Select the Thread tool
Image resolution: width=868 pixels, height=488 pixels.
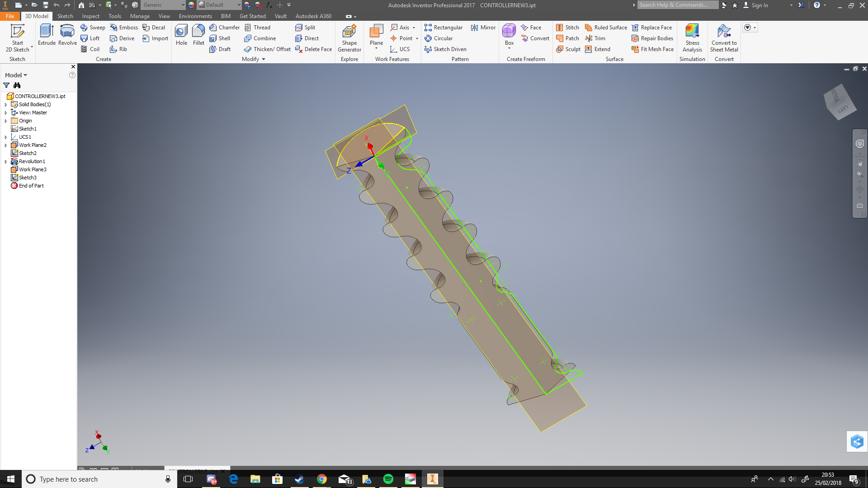[258, 27]
